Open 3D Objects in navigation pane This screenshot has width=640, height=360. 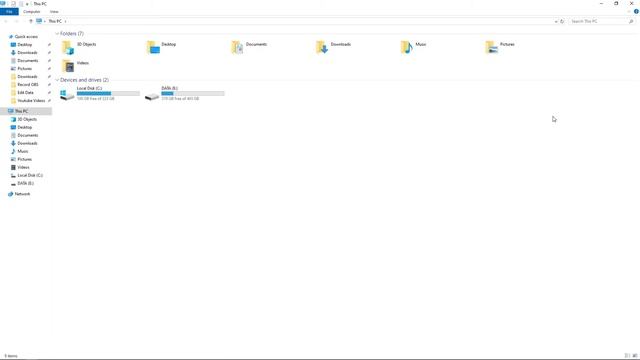pyautogui.click(x=27, y=119)
